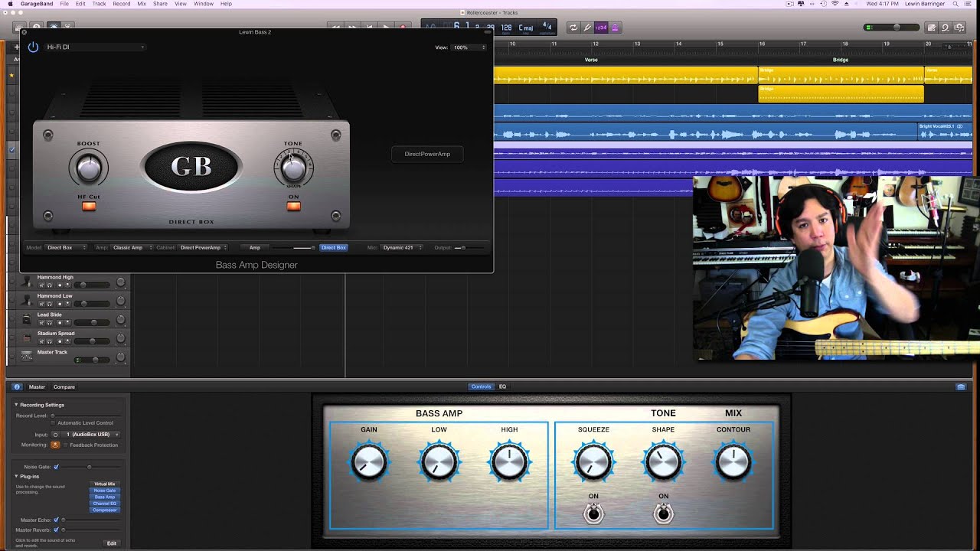The height and width of the screenshot is (551, 980).
Task: Click the Compare button
Action: click(64, 386)
